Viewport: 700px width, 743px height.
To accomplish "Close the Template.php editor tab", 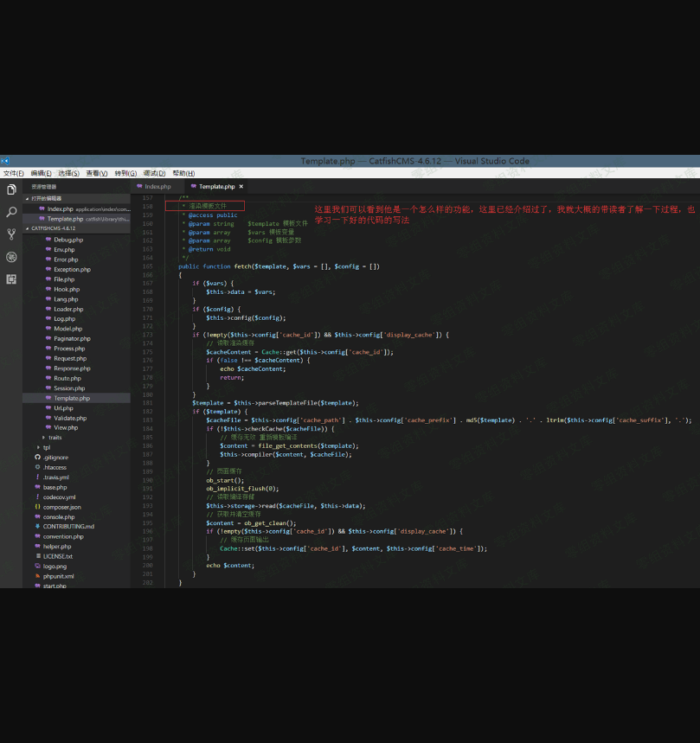I will (241, 186).
